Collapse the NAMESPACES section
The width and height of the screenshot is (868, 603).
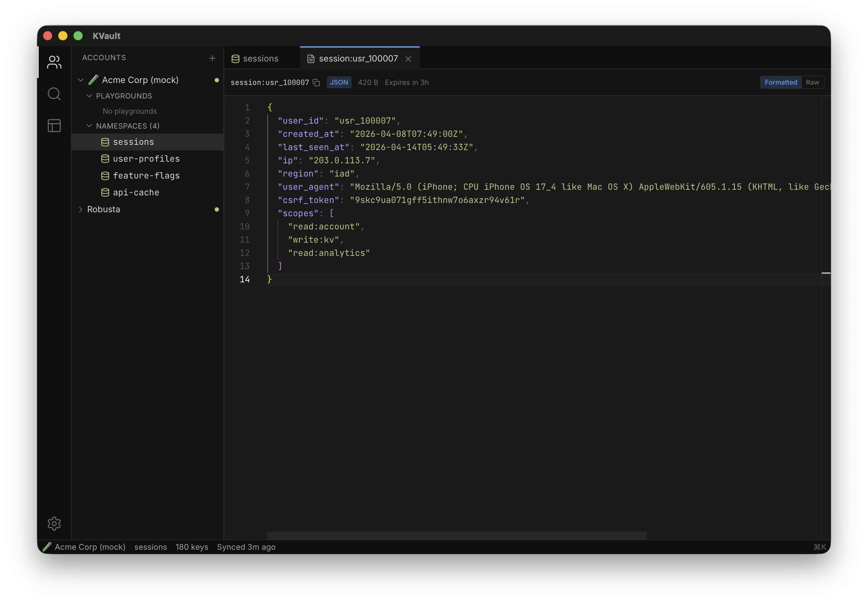(x=90, y=126)
